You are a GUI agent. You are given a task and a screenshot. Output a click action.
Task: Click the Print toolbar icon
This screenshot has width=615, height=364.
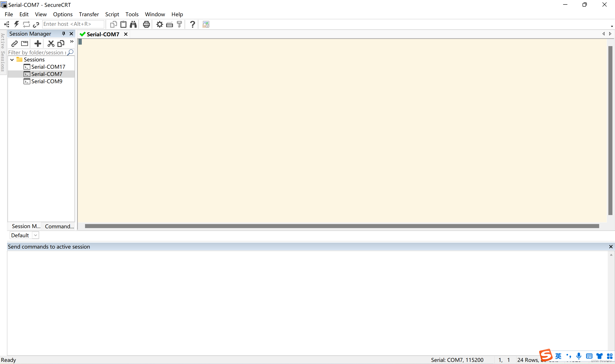[146, 24]
